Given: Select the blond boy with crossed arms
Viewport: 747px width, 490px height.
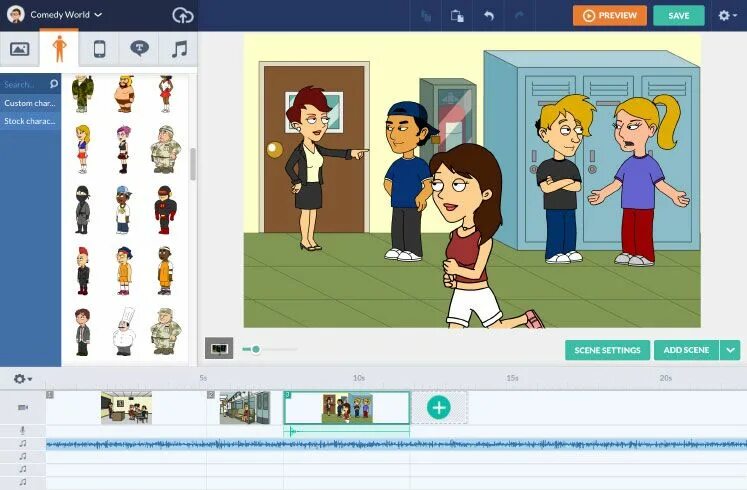Looking at the screenshot, I should [x=562, y=179].
